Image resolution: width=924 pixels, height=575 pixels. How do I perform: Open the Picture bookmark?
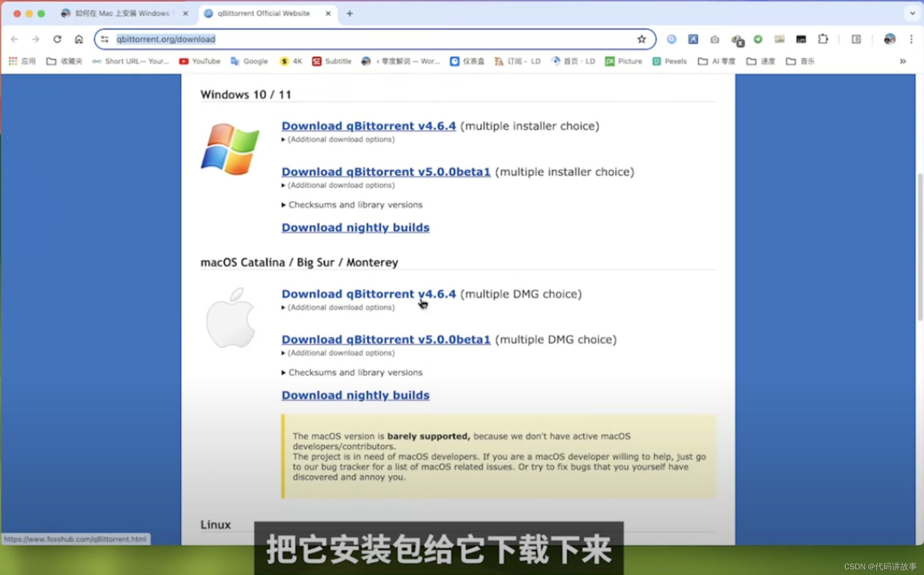[624, 61]
